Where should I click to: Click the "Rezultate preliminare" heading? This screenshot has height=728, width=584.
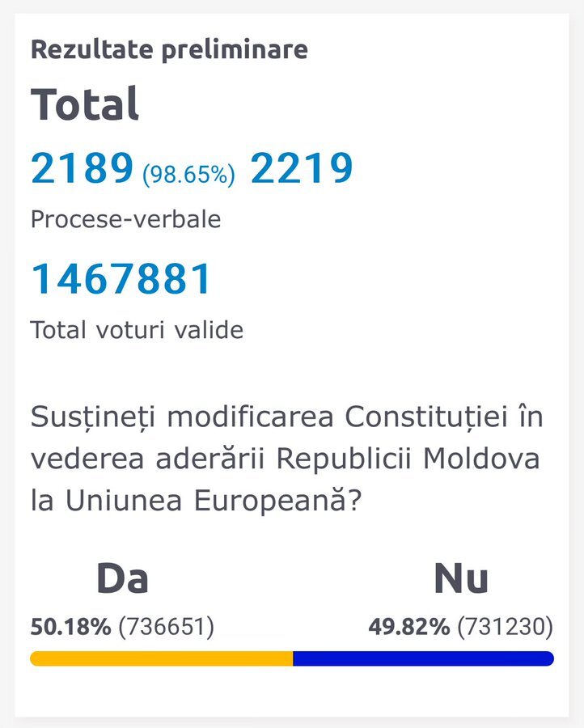pyautogui.click(x=169, y=49)
